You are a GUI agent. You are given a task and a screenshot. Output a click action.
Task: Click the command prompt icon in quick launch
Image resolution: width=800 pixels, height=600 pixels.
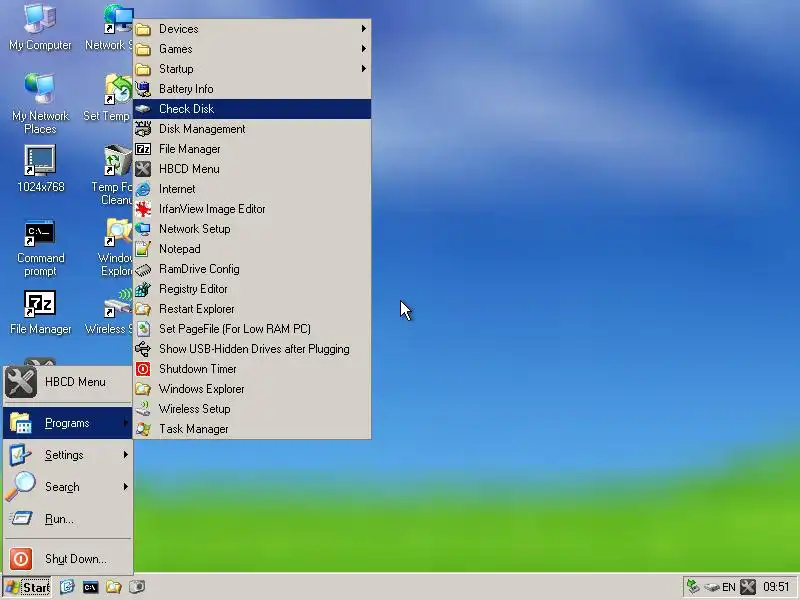pyautogui.click(x=90, y=587)
